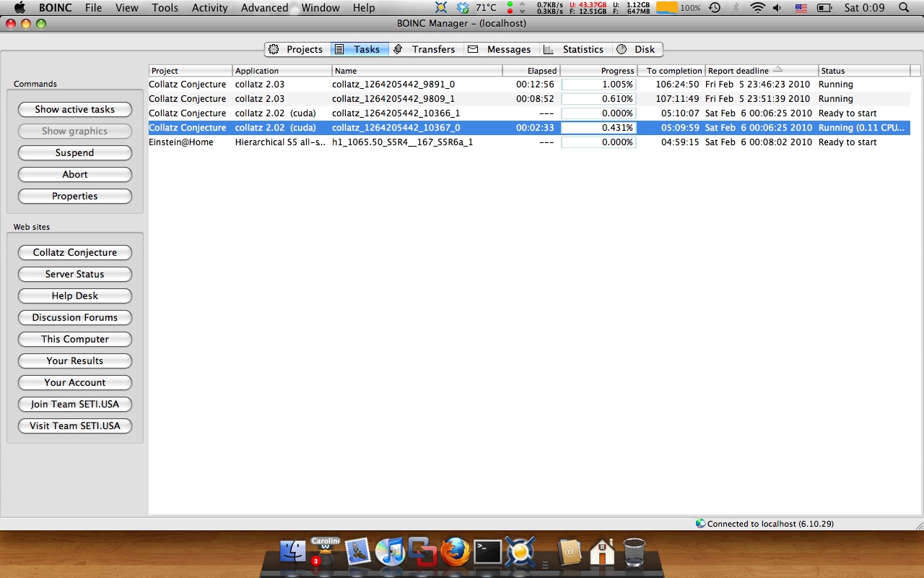Screen dimensions: 924x578
Task: Click the BOINC icon in the Dock
Action: click(x=519, y=552)
